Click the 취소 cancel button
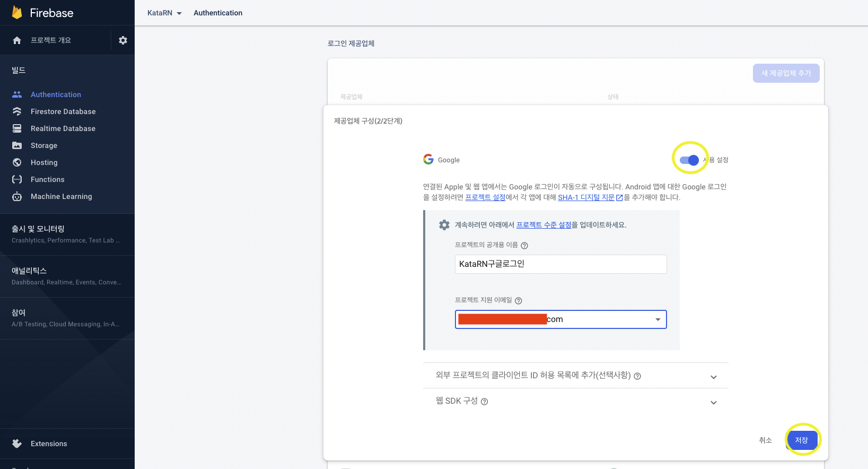Viewport: 868px width, 469px height. pos(765,440)
